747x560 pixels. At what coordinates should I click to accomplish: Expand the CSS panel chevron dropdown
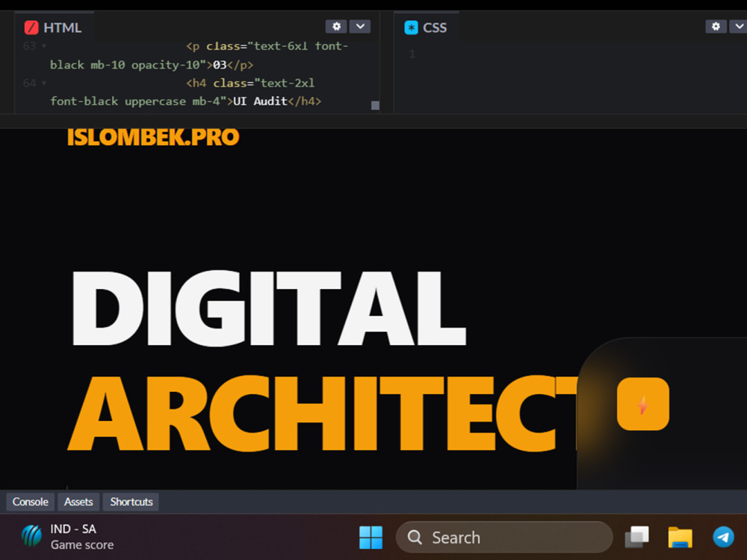click(x=739, y=27)
